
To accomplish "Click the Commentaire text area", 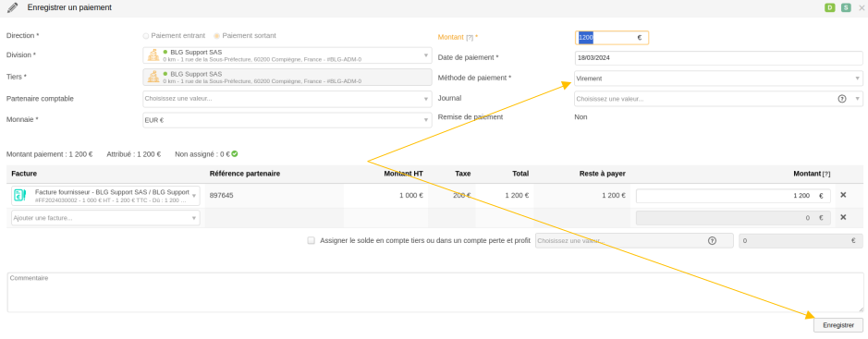I will 435,293.
